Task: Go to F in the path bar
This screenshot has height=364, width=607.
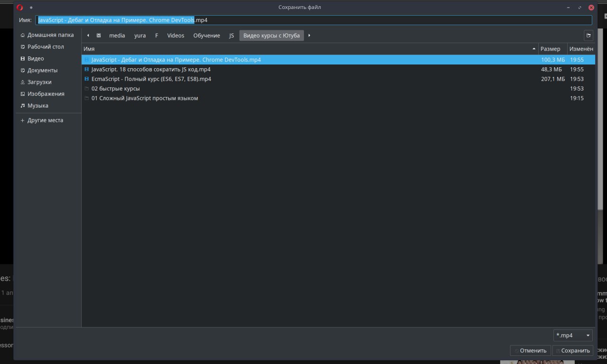Action: [x=156, y=36]
